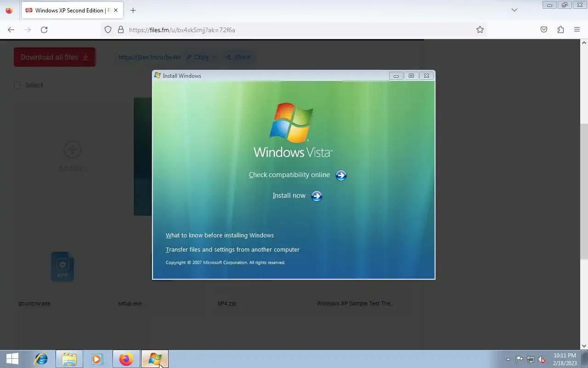
Task: Click Install Windows taskbar icon
Action: [x=155, y=359]
